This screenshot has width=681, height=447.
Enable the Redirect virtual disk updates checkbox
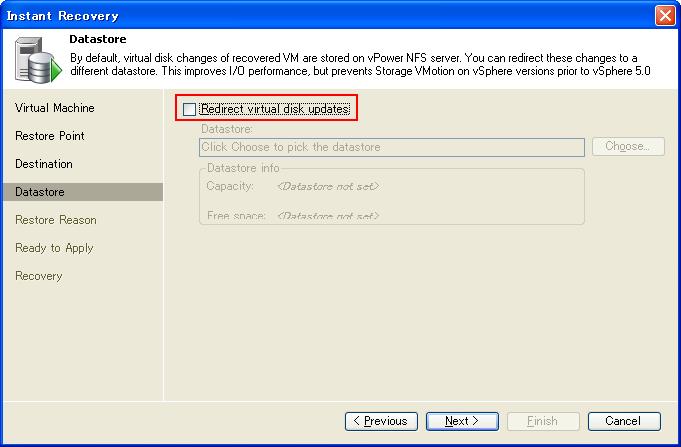[x=189, y=109]
